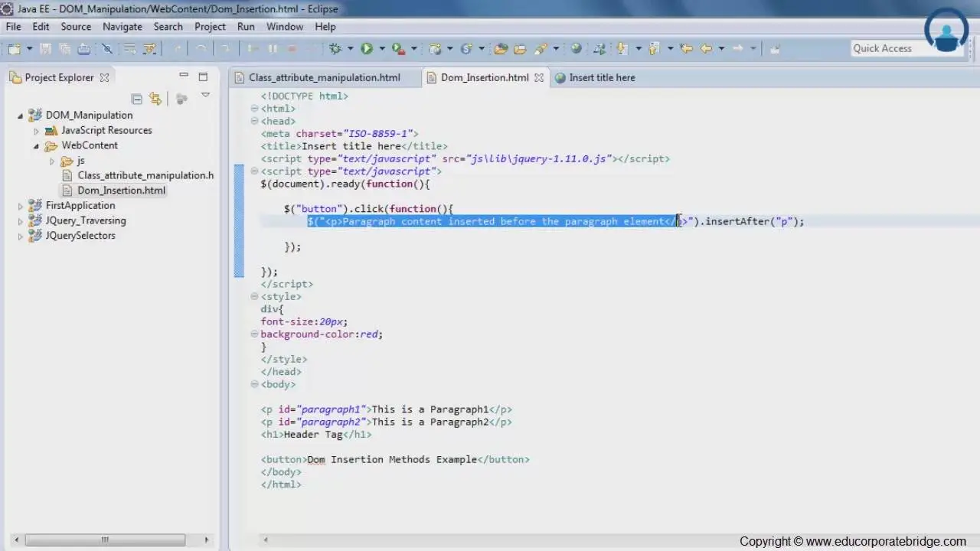Click the New Dynamic Web Project icon
Image resolution: width=980 pixels, height=551 pixels.
[x=435, y=48]
